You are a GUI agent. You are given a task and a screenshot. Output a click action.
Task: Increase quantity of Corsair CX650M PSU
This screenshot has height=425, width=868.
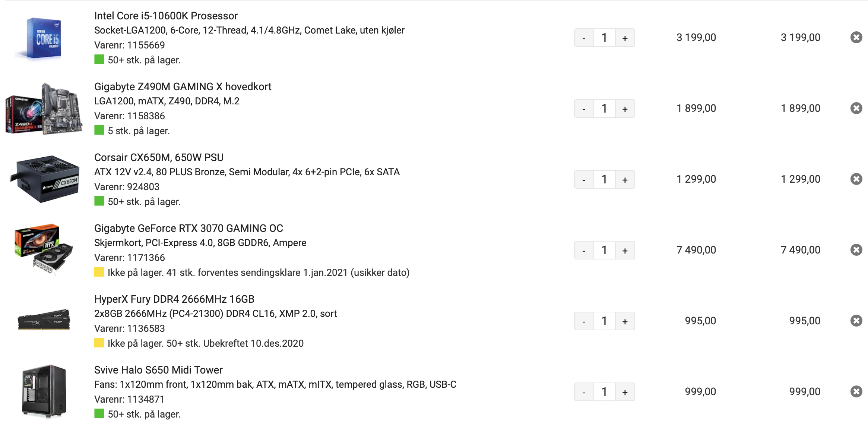tap(625, 179)
